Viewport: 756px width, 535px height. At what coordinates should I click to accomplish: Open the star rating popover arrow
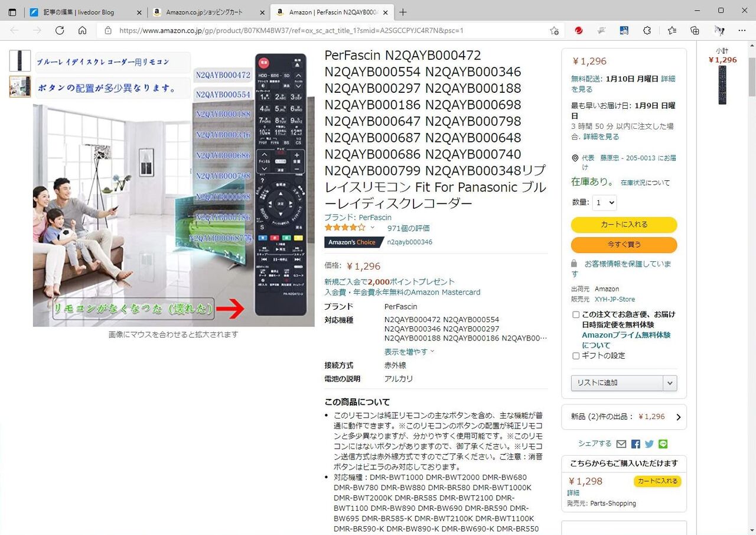click(372, 228)
